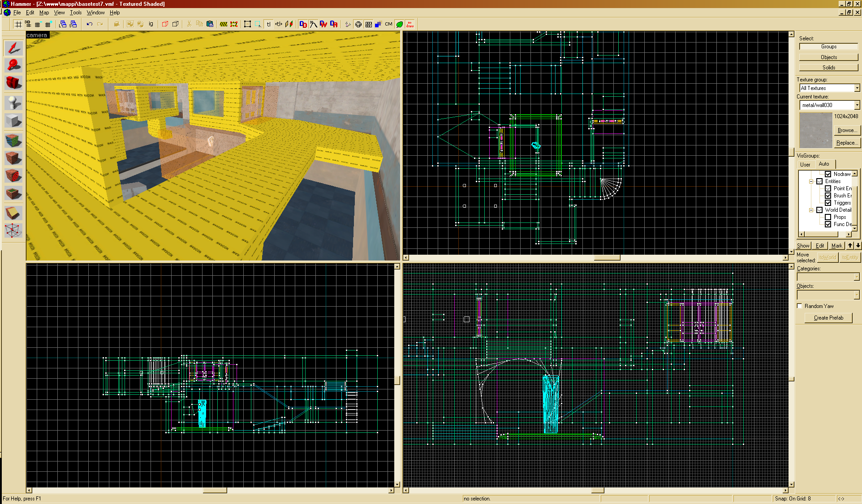The height and width of the screenshot is (504, 862).
Task: Select the red arrow Selection tool
Action: (x=13, y=48)
